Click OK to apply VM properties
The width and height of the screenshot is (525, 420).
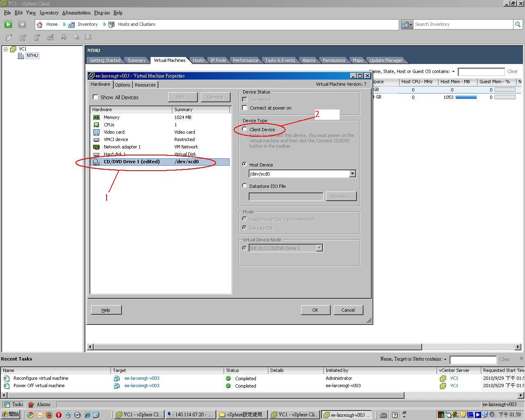[315, 310]
